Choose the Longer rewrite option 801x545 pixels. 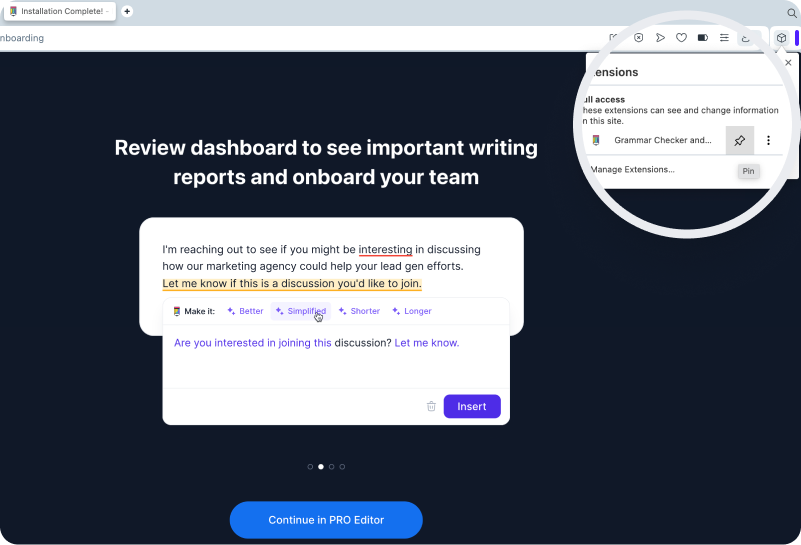click(x=411, y=311)
